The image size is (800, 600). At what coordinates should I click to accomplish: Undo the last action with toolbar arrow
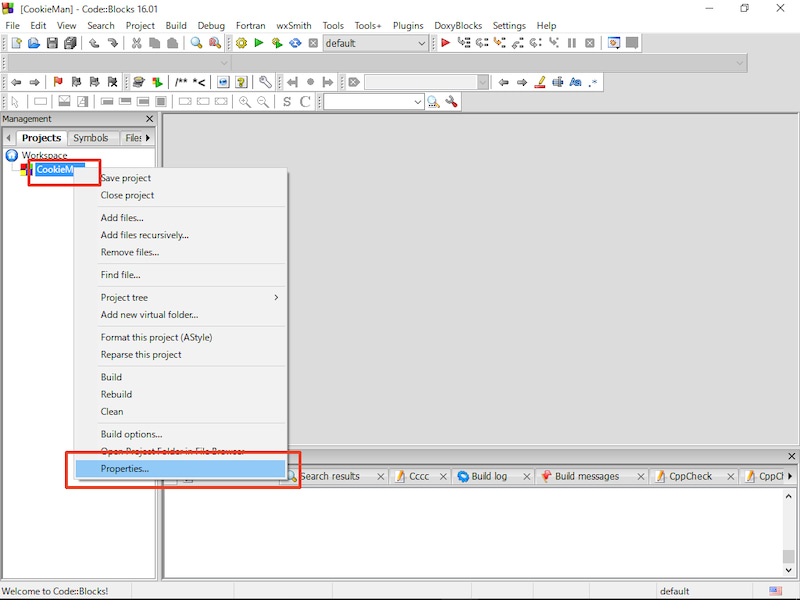pos(94,43)
